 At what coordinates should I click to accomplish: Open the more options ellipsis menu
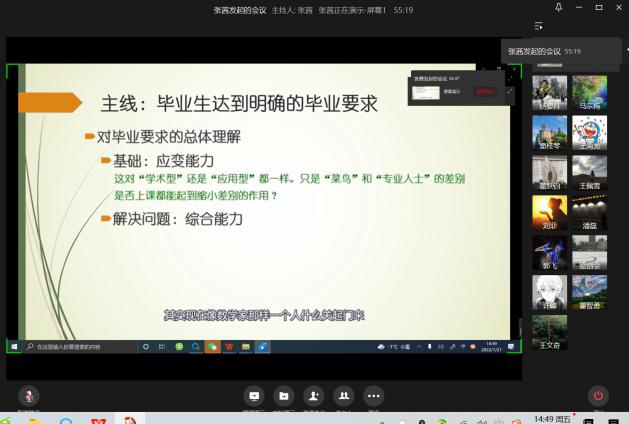click(x=374, y=396)
